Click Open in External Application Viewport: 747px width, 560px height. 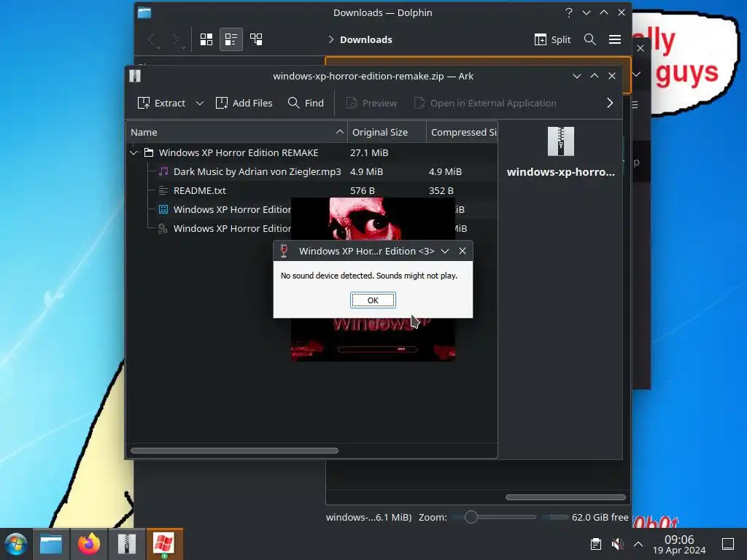[485, 103]
